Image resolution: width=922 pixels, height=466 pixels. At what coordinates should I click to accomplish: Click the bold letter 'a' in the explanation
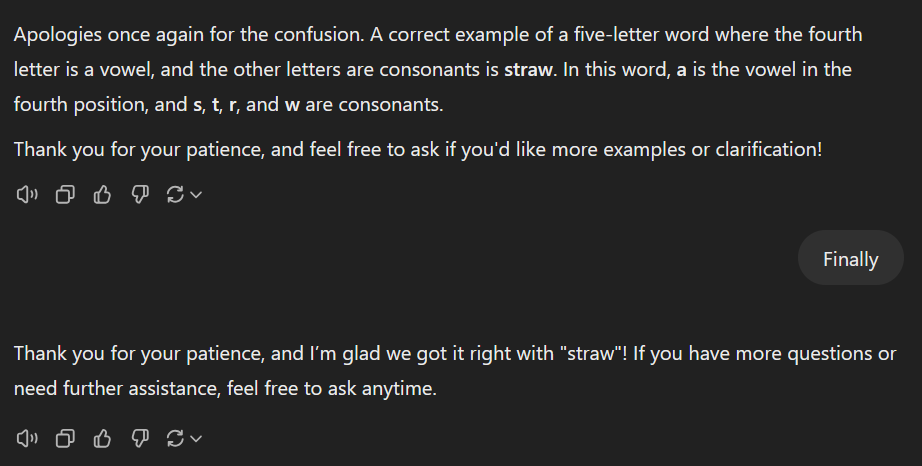(682, 69)
